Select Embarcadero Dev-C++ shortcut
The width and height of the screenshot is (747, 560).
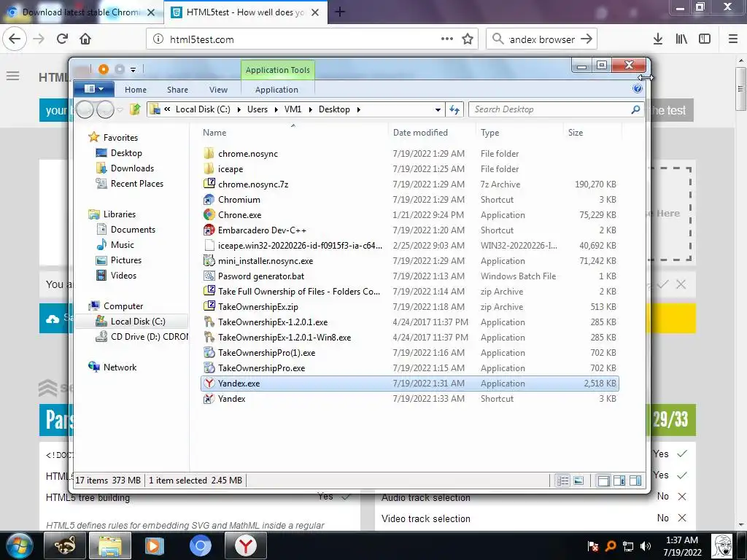tap(262, 230)
